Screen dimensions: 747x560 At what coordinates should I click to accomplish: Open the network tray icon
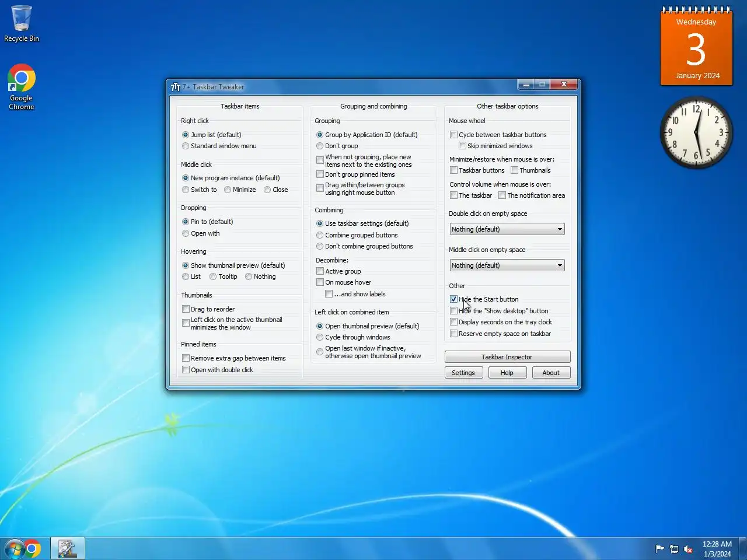click(674, 549)
